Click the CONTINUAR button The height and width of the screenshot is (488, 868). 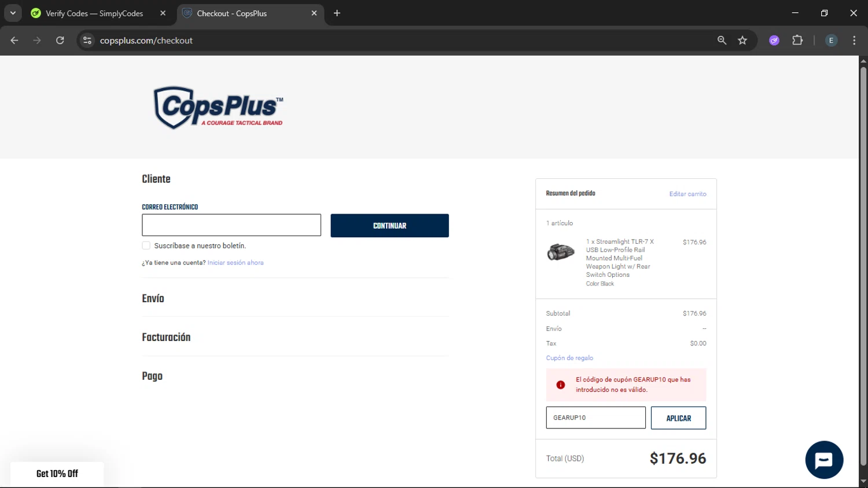click(389, 226)
